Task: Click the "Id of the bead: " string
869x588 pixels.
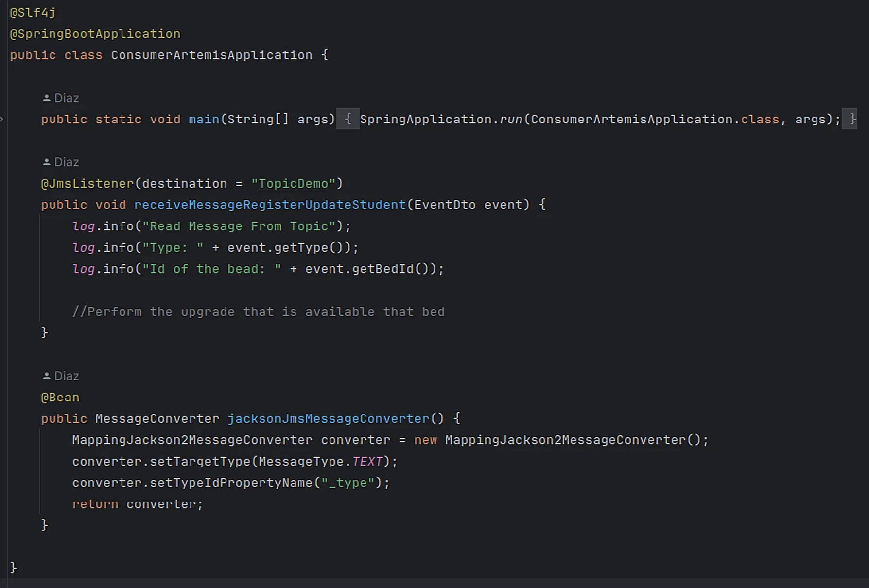Action: pos(212,269)
